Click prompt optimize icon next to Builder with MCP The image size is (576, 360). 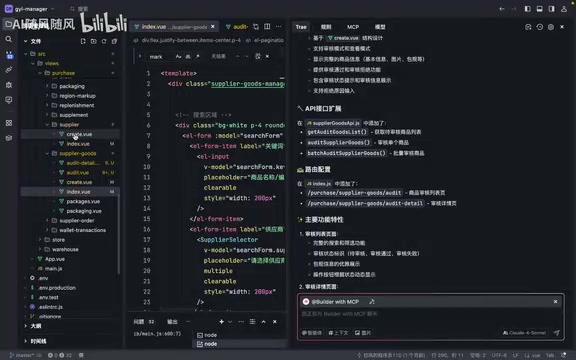tap(372, 302)
